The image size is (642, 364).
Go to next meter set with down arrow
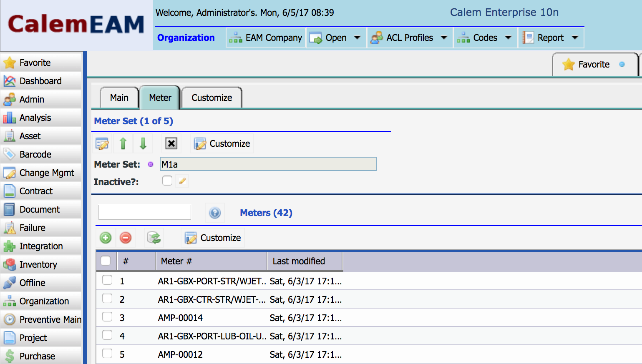point(143,143)
